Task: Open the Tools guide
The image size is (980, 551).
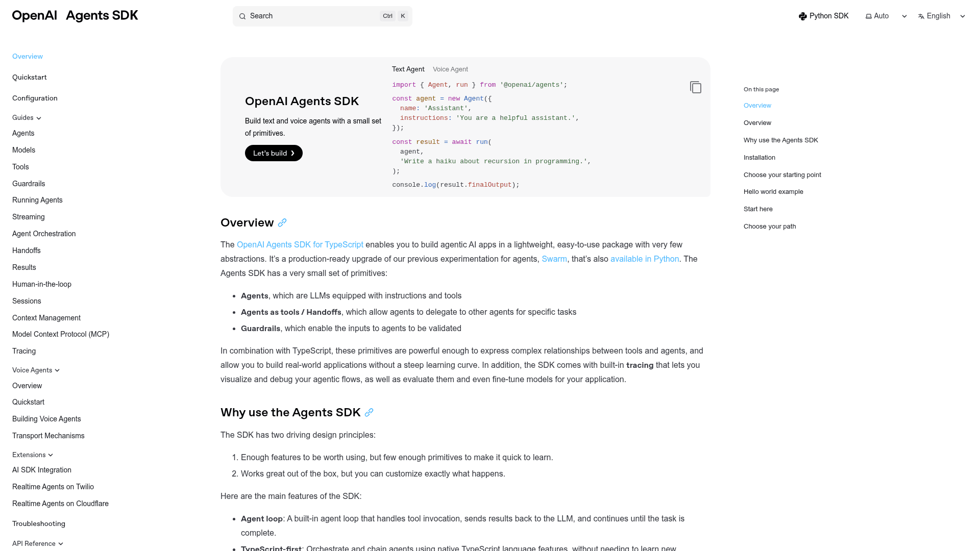Action: click(20, 167)
